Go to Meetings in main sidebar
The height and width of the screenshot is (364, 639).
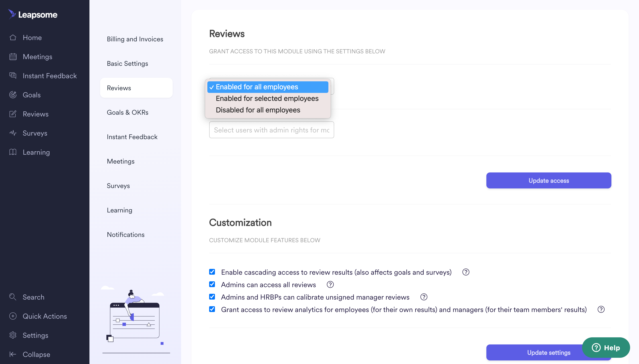point(38,57)
